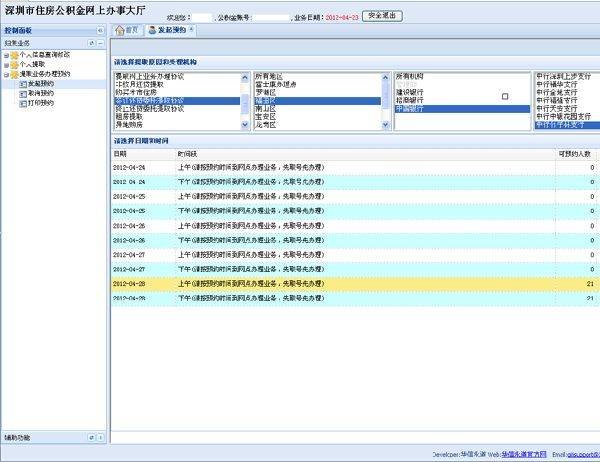Click the refresh icon in the 归集业务 header
This screenshot has height=462, width=600.
[x=91, y=43]
